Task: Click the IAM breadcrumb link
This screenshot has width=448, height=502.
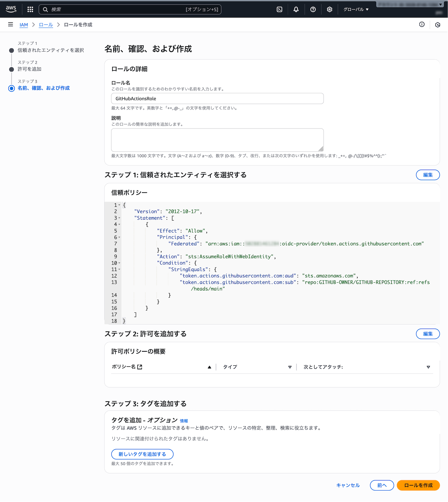Action: 24,25
